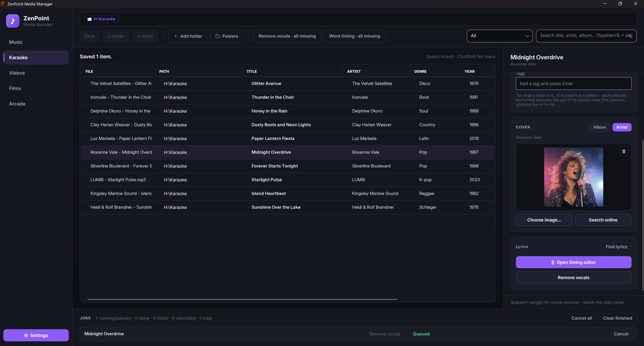The width and height of the screenshot is (644, 346).
Task: Open the Arcade section
Action: [36, 104]
